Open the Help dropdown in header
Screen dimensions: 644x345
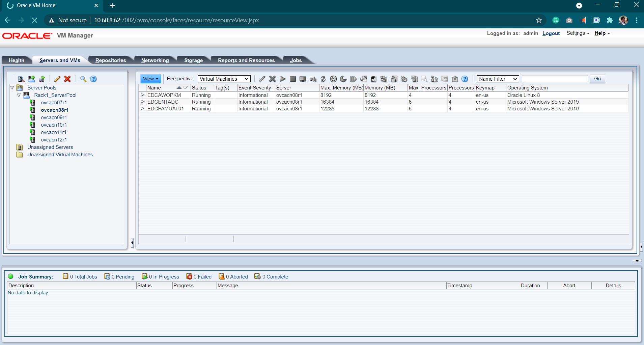click(x=602, y=33)
